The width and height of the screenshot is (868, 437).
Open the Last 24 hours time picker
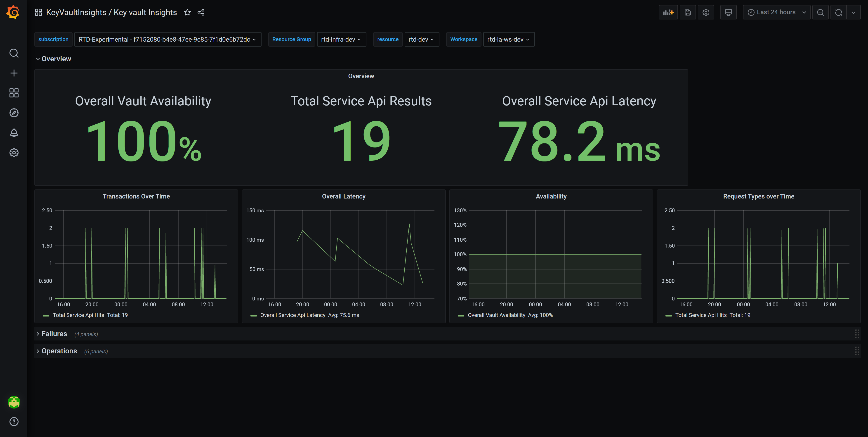[776, 12]
